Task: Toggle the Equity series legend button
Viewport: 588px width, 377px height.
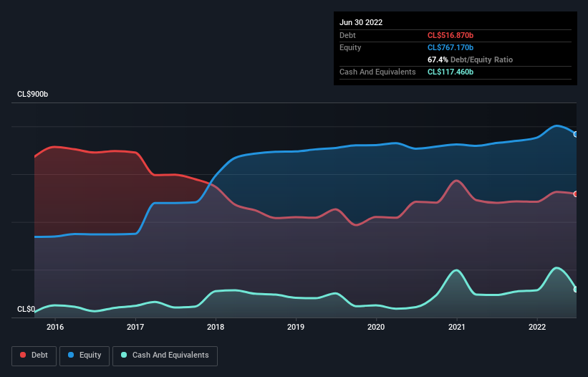Action: click(85, 355)
